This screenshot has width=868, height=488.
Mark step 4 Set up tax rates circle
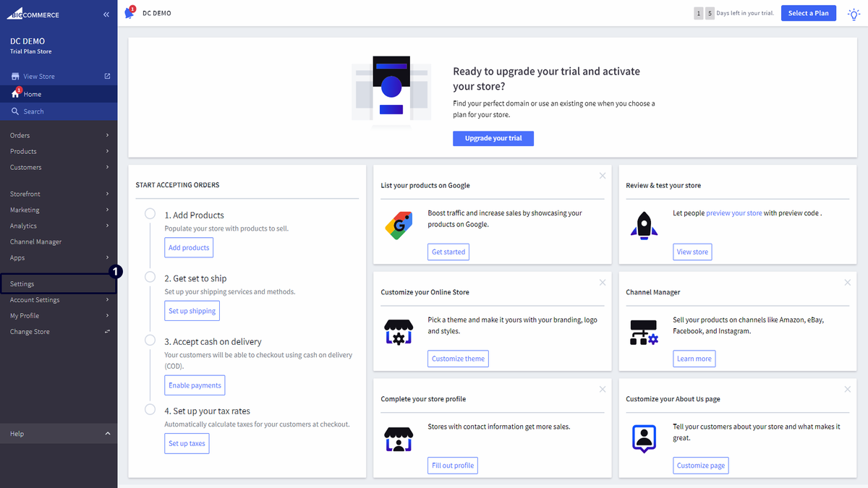click(150, 409)
